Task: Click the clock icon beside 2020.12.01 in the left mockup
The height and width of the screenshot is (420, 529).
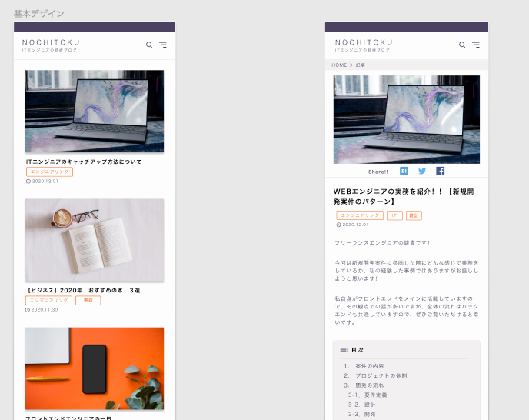Action: coord(28,182)
